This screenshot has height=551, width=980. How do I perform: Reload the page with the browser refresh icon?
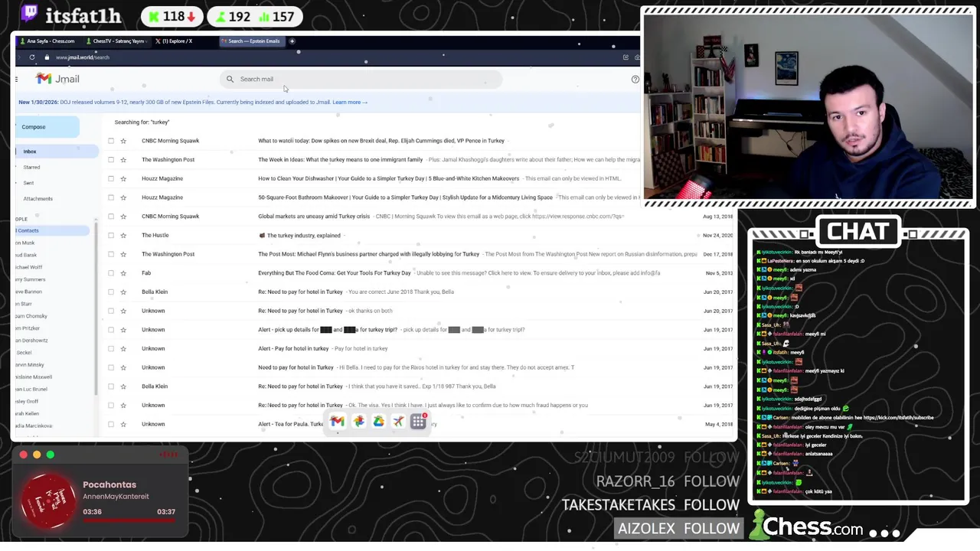pos(32,57)
